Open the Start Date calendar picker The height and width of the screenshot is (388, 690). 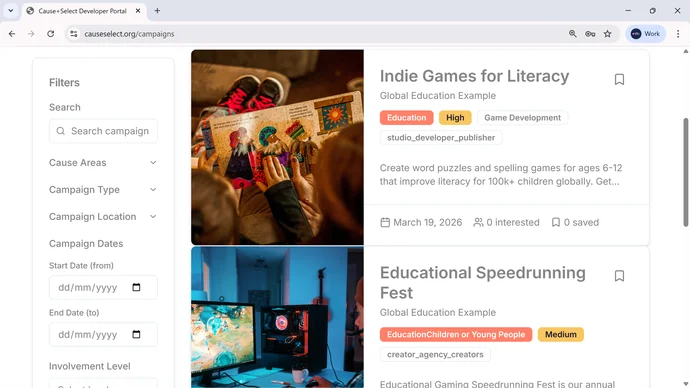(136, 287)
